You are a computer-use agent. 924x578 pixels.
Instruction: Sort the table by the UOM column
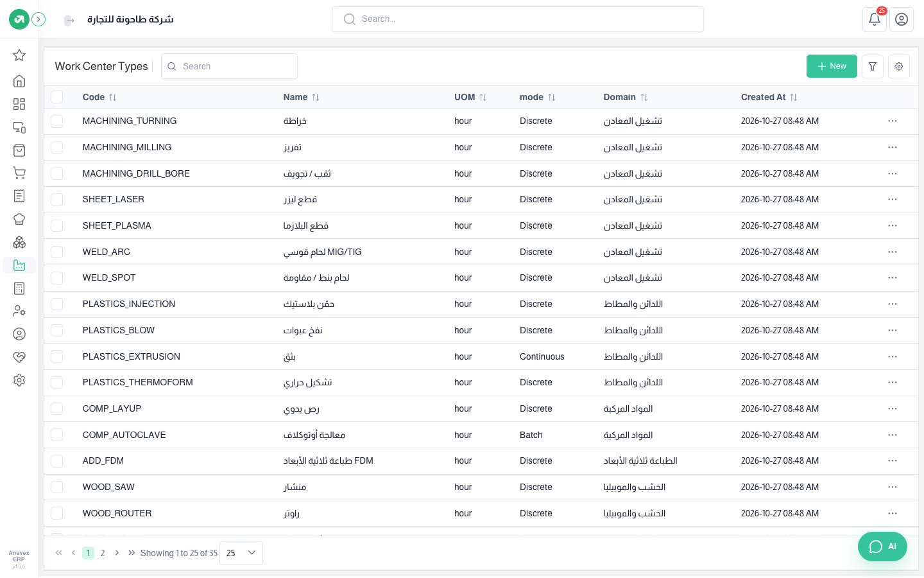click(483, 98)
